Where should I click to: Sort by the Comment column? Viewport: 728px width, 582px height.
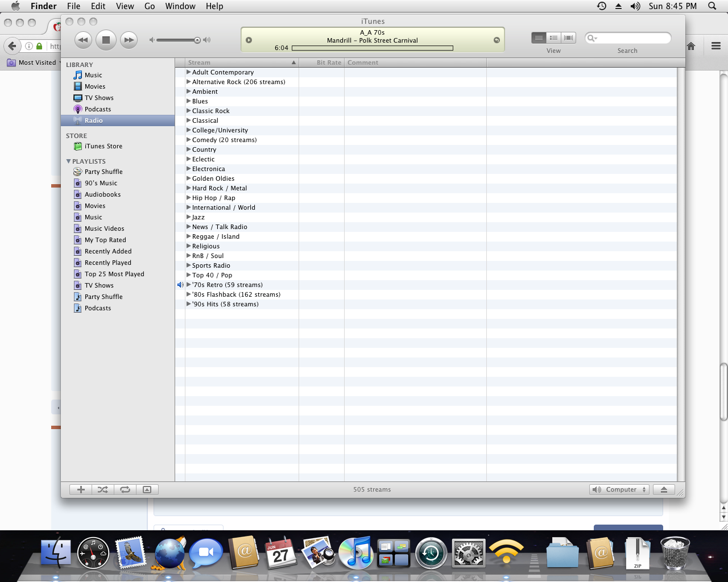coord(415,63)
